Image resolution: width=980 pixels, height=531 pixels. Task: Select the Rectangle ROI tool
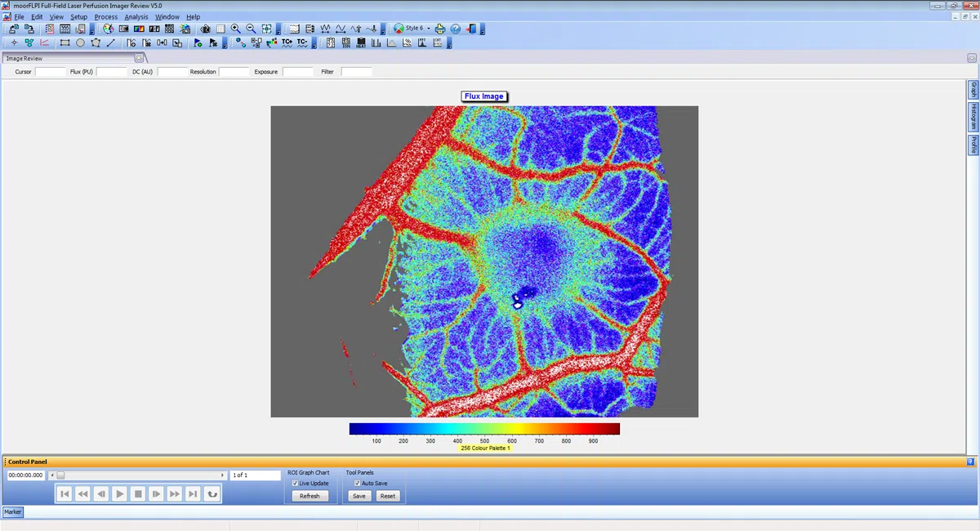65,42
